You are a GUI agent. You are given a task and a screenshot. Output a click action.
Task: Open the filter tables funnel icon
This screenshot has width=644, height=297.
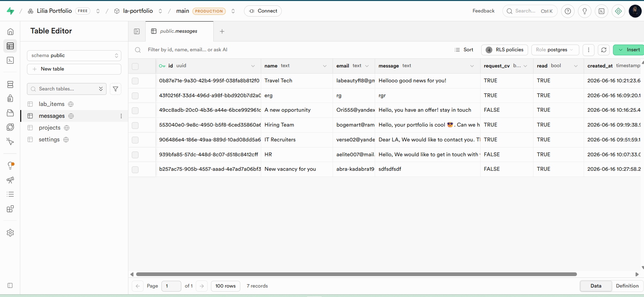click(116, 89)
